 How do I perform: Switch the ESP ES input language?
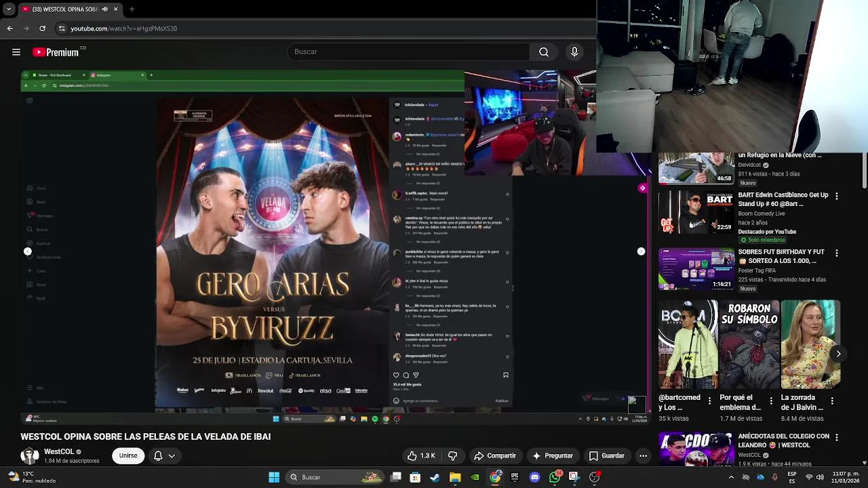click(792, 477)
